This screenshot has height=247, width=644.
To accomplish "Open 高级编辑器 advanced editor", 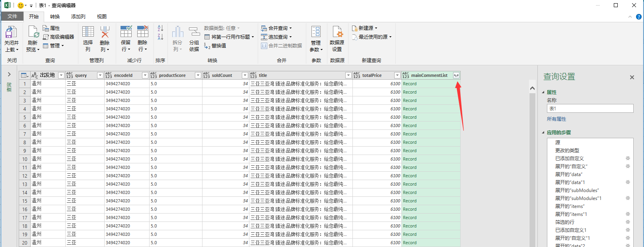I will click(58, 37).
